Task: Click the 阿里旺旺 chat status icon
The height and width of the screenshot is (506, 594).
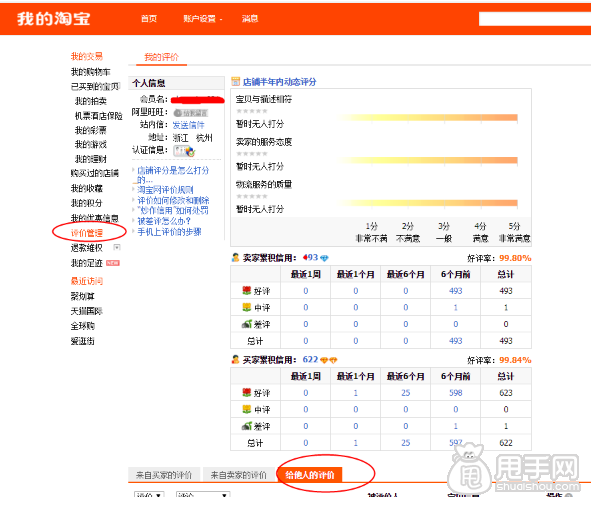Action: coord(191,113)
